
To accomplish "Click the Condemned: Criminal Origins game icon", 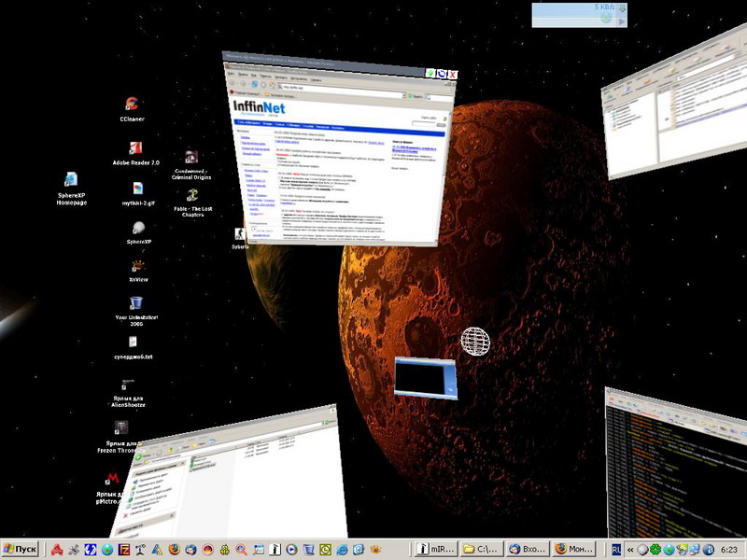I will (191, 159).
